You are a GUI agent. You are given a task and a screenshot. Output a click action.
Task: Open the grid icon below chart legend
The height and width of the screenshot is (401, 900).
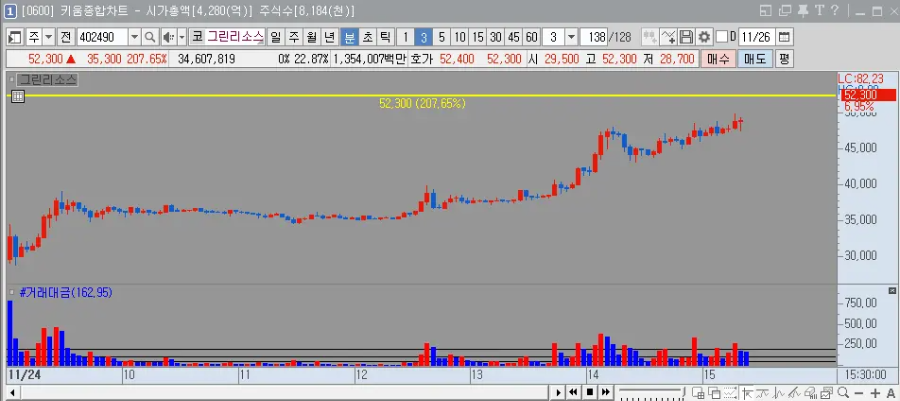pos(18,96)
